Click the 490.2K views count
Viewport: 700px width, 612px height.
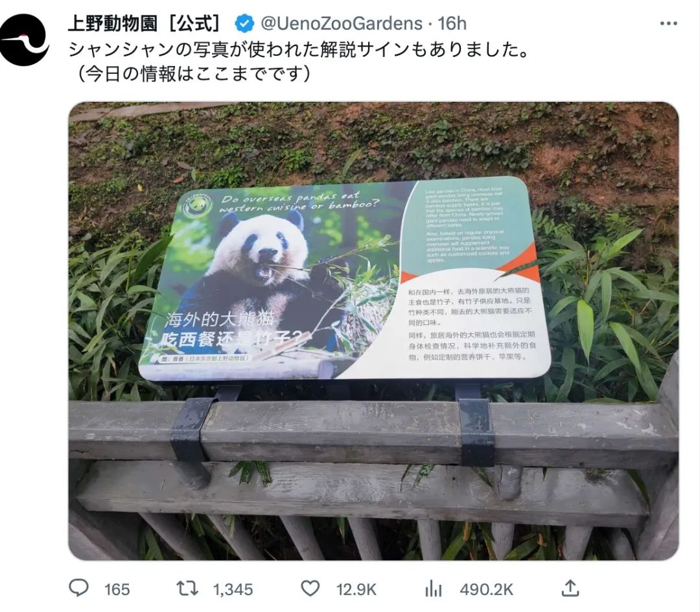click(x=487, y=590)
